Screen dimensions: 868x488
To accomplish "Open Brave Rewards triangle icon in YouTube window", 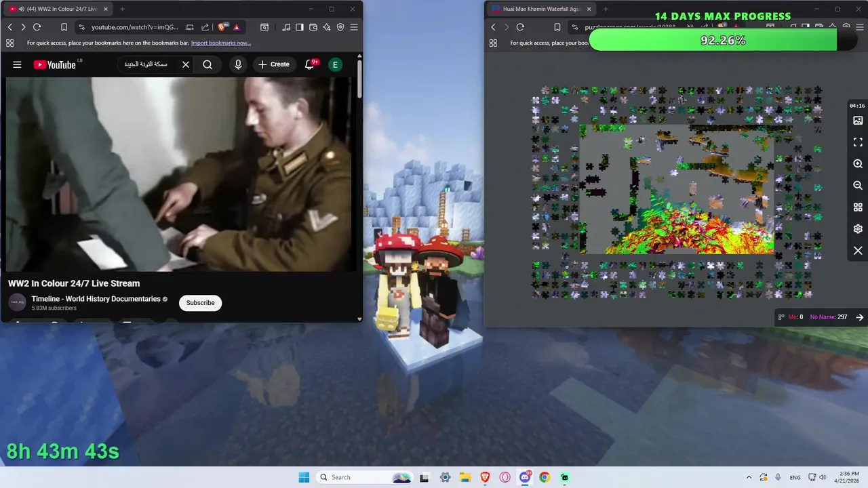I will tap(237, 27).
